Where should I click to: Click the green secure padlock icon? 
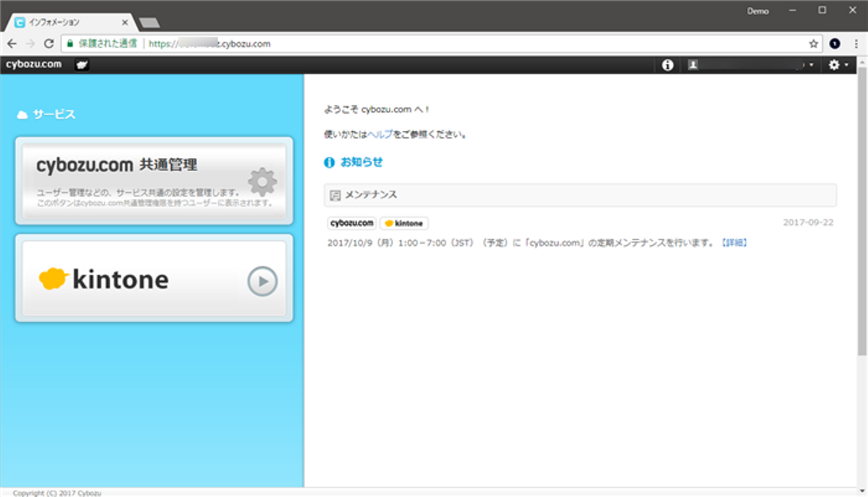coord(70,44)
